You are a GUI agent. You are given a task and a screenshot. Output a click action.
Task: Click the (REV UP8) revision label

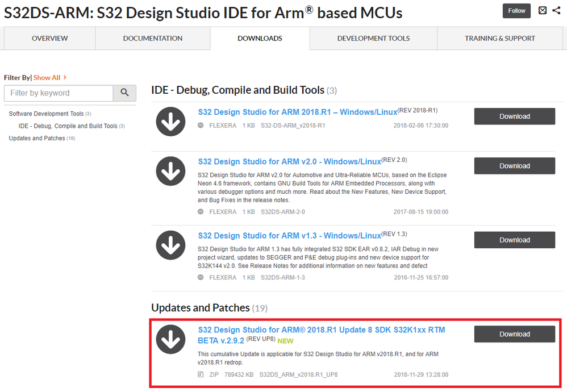(261, 339)
